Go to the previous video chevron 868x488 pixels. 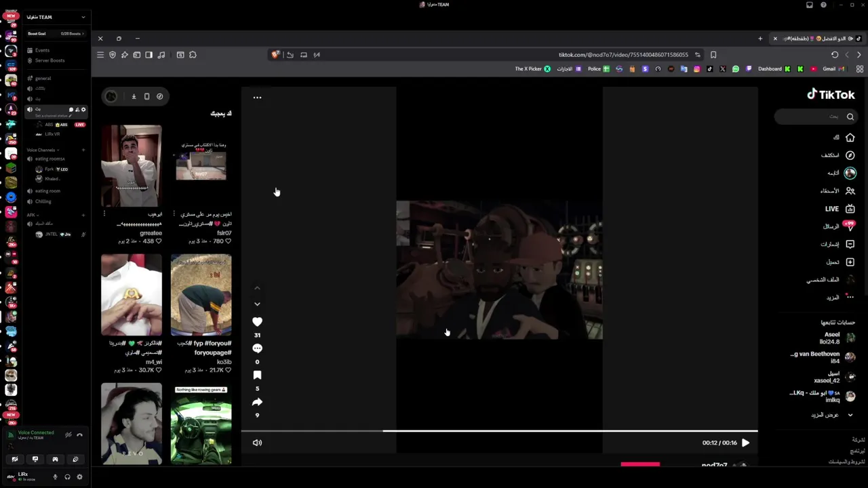tap(257, 288)
